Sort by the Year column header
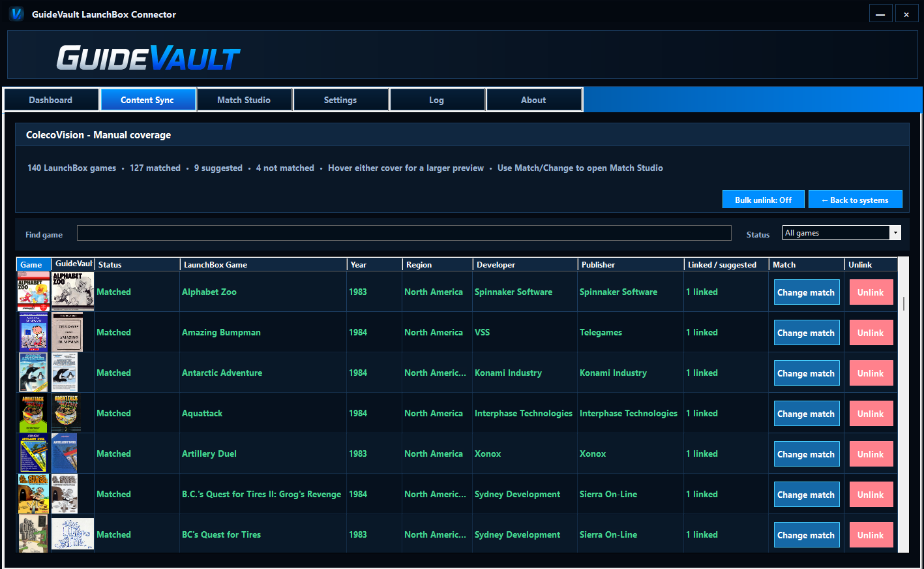Image resolution: width=924 pixels, height=569 pixels. pyautogui.click(x=375, y=264)
